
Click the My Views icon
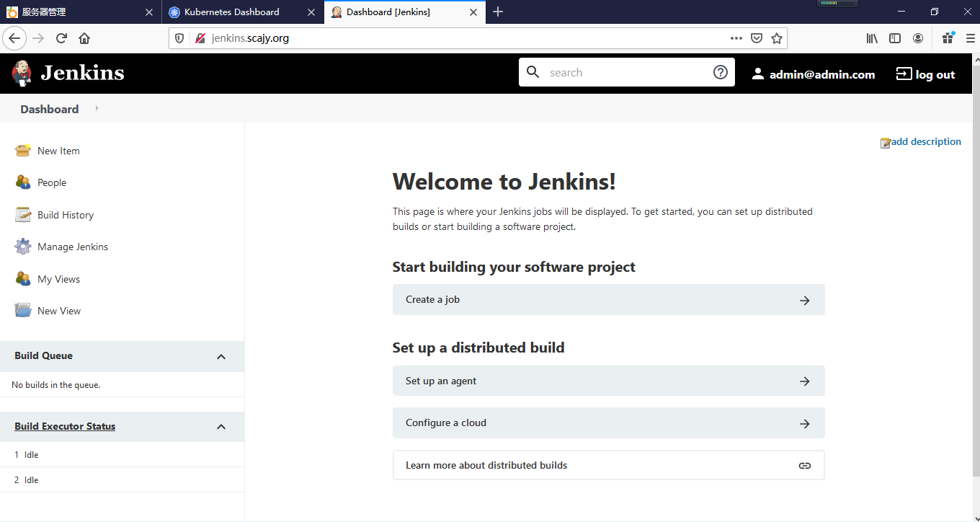[23, 278]
